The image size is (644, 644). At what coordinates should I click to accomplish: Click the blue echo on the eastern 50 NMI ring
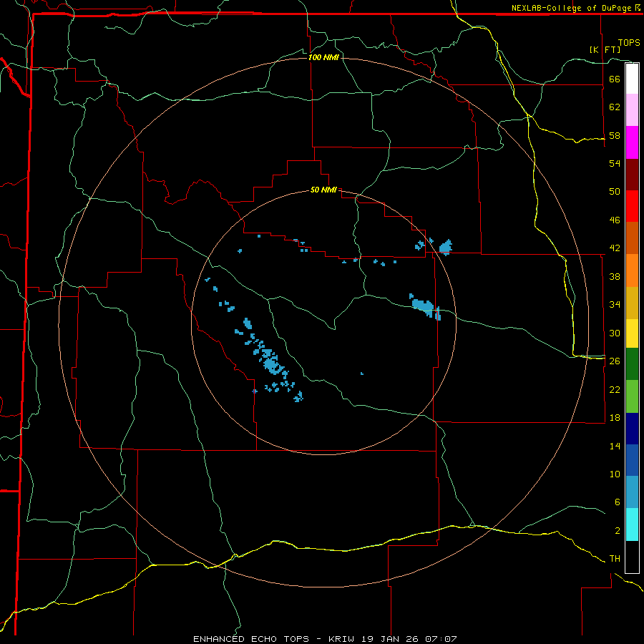pos(424,306)
